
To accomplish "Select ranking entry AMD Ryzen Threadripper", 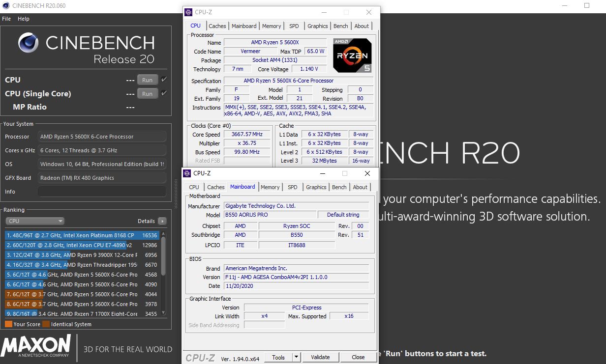I will 82,265.
